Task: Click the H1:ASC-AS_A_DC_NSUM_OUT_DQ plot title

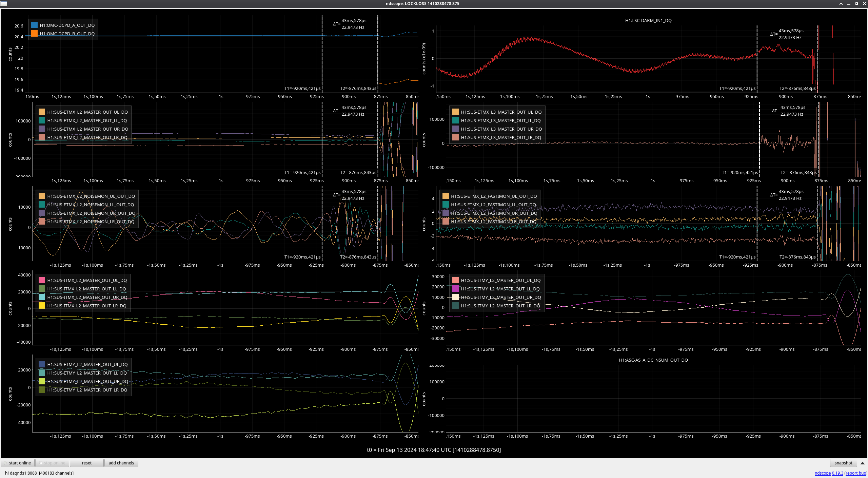Action: [x=653, y=360]
